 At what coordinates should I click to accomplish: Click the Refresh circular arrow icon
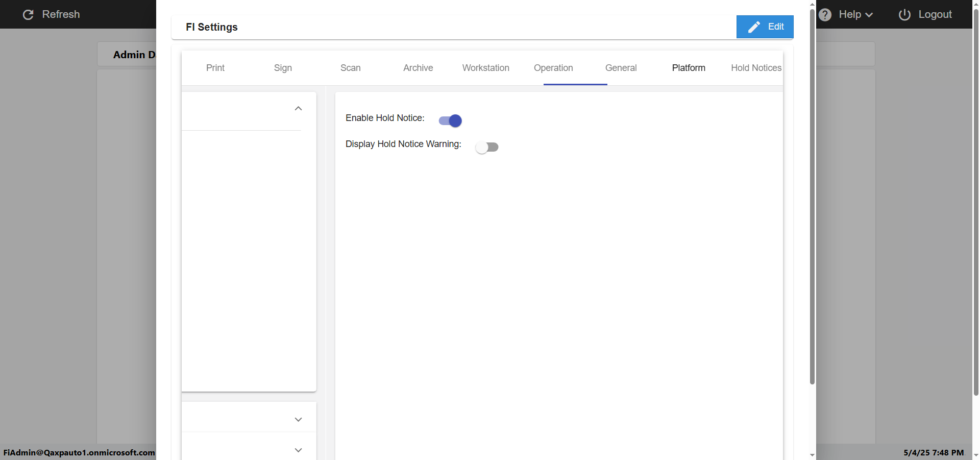(28, 15)
